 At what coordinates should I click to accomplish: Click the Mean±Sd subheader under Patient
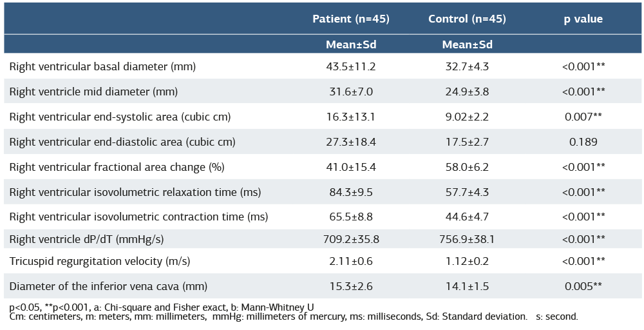pos(351,44)
